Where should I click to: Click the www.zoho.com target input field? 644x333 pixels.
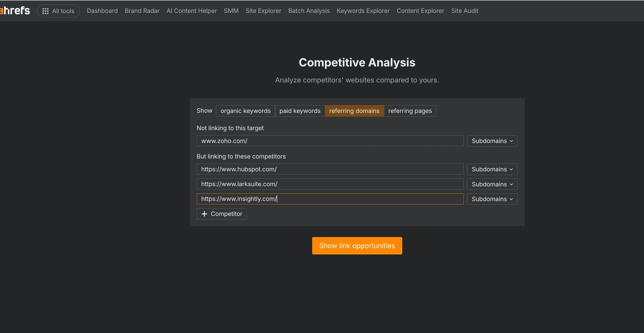330,141
